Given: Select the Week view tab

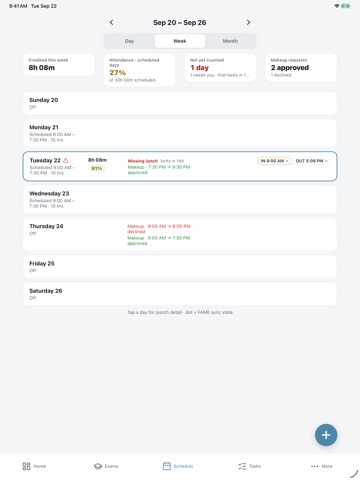Looking at the screenshot, I should pyautogui.click(x=180, y=41).
